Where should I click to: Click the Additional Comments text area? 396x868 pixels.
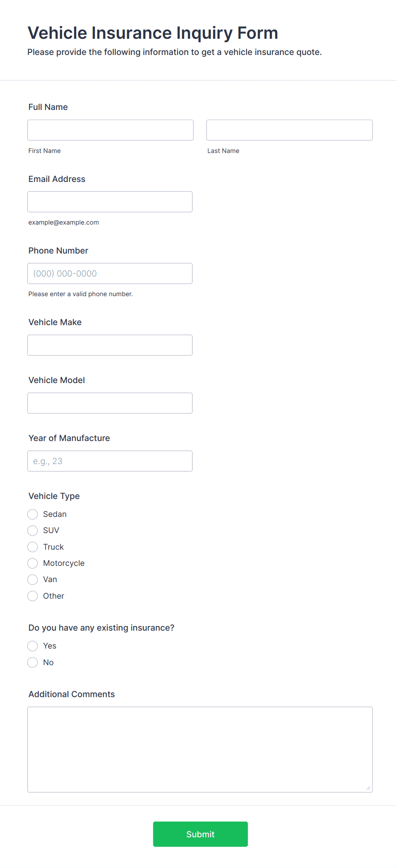tap(200, 750)
